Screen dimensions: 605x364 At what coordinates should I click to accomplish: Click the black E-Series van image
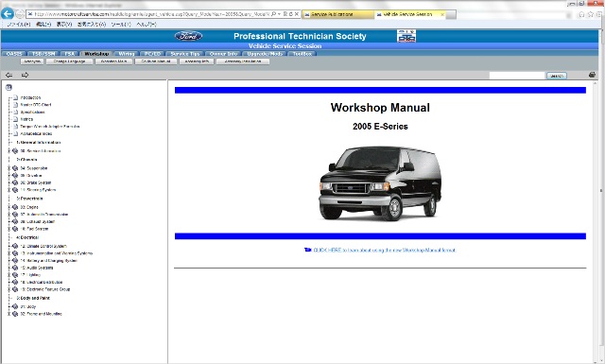point(380,183)
